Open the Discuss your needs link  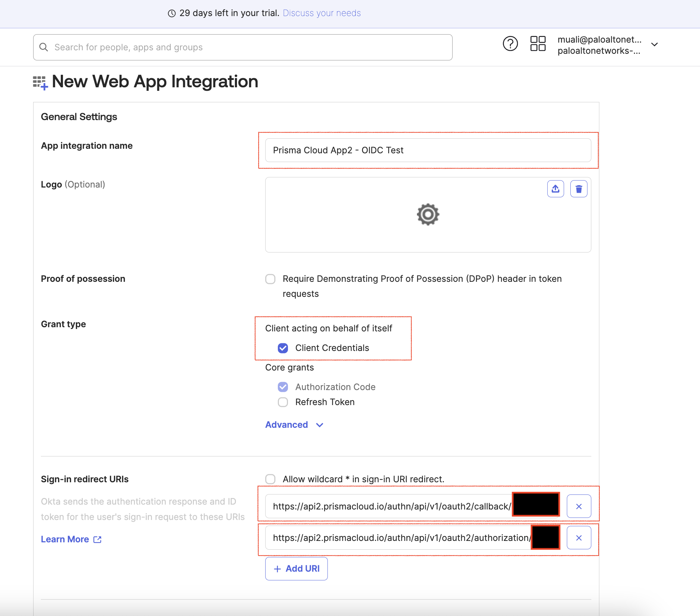(x=322, y=13)
